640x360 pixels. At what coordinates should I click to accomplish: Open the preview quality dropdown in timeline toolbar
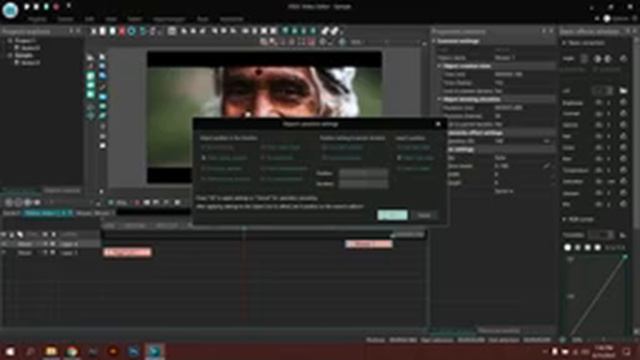(123, 202)
